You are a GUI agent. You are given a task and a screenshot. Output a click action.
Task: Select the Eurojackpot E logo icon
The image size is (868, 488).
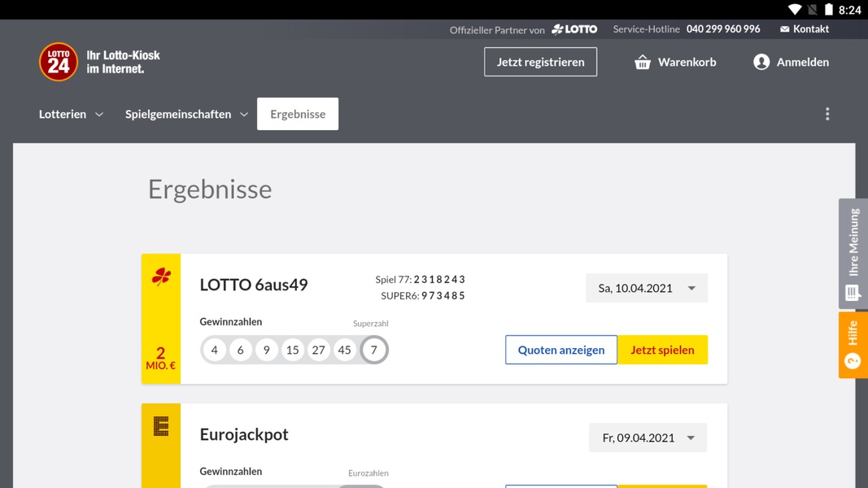point(161,426)
